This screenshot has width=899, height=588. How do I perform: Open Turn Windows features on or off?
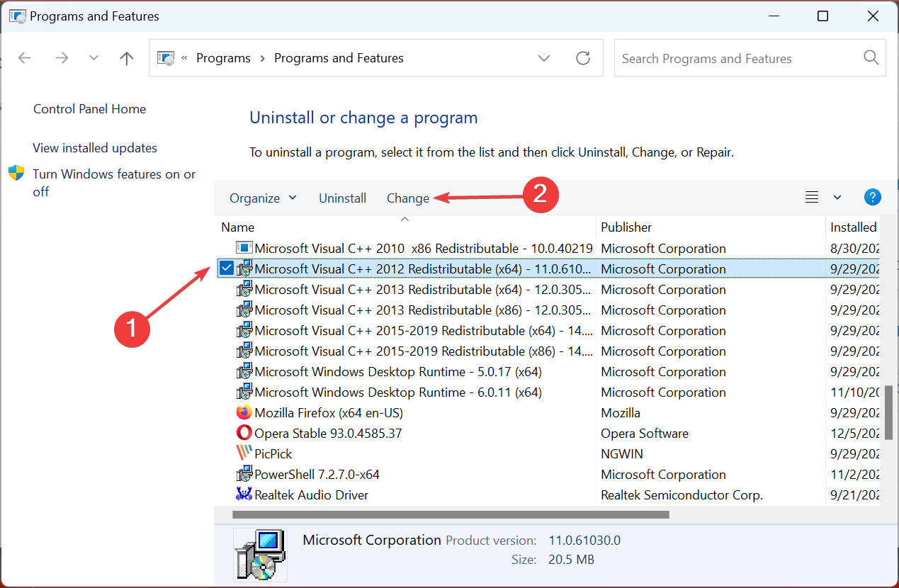[114, 183]
